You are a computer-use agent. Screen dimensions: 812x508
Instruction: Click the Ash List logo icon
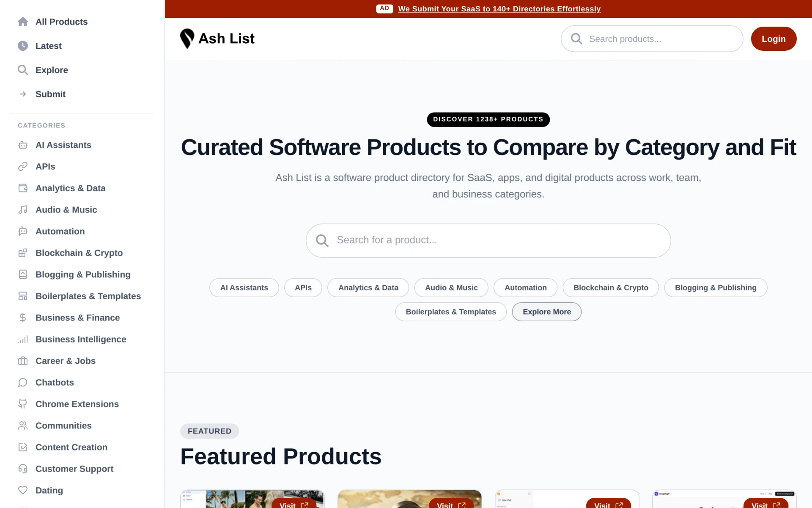pos(187,39)
